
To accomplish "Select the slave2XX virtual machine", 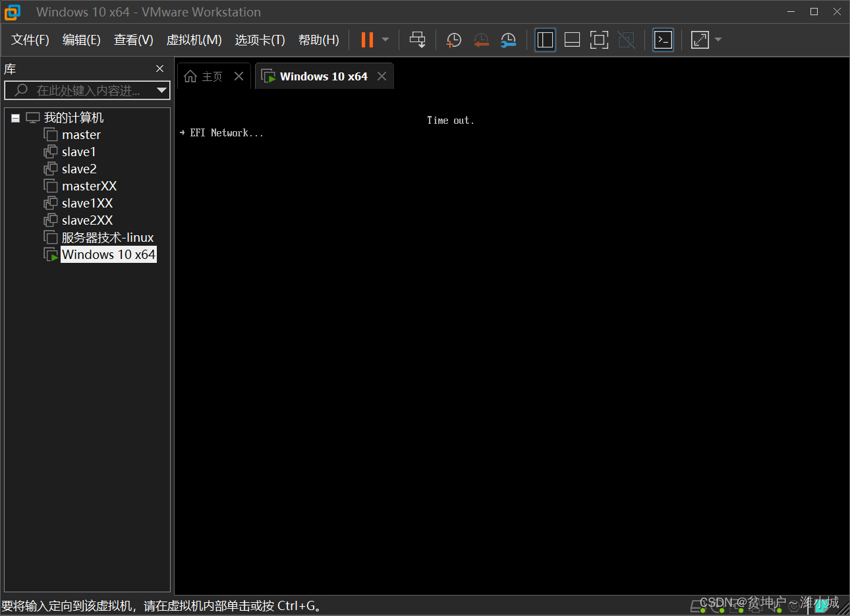I will 87,220.
